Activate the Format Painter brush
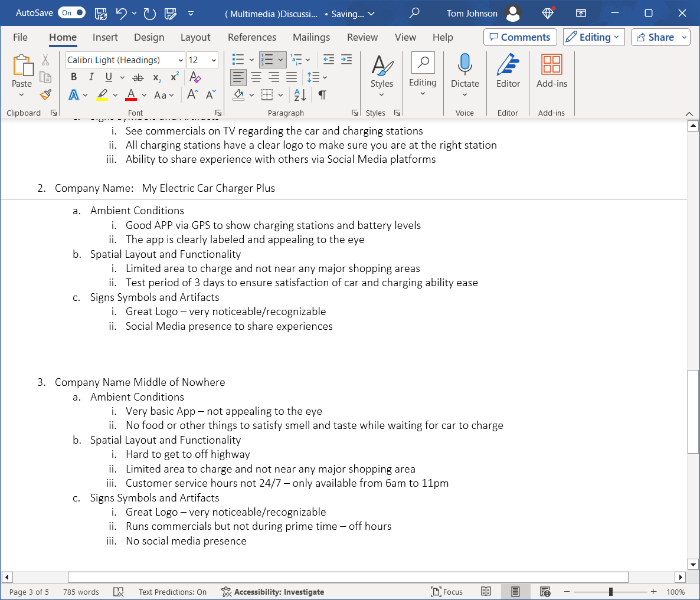The height and width of the screenshot is (600, 700). [x=45, y=94]
